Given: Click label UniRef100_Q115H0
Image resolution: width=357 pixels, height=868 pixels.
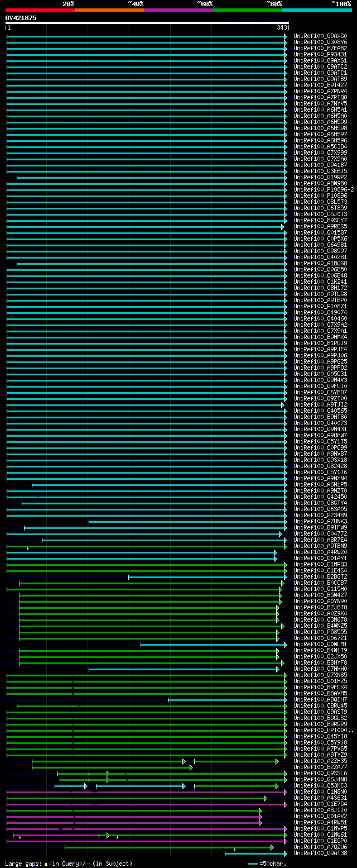Looking at the screenshot, I should pos(320,589).
